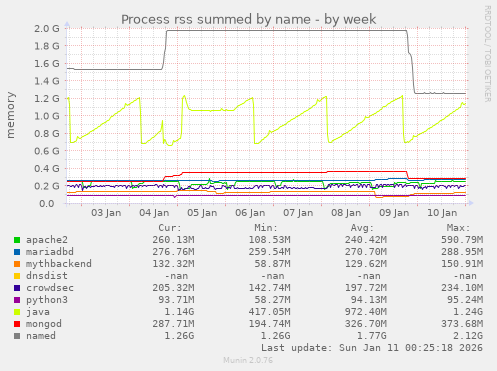Click python3 current value 93.71M
Screen dimensions: 497x371
pos(176,300)
